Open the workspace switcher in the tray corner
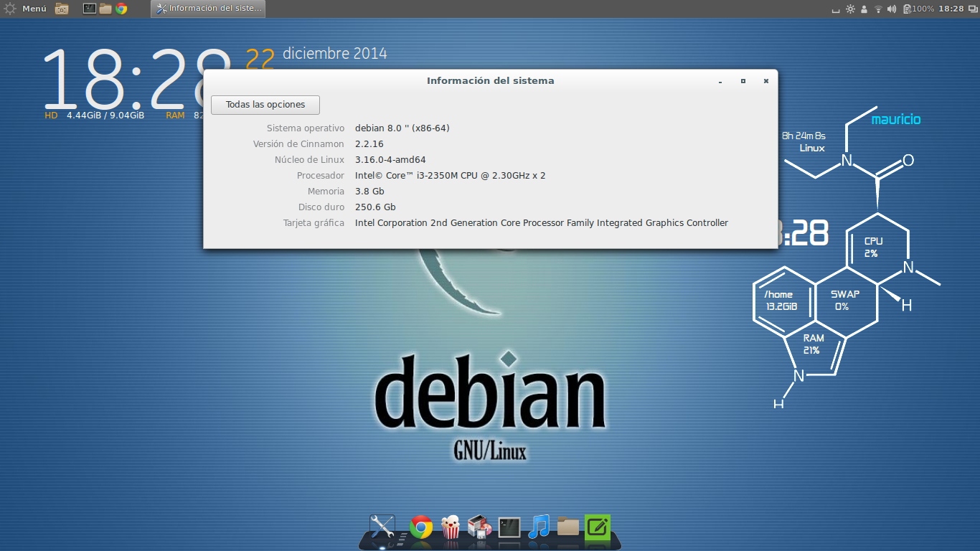This screenshot has width=980, height=551. click(971, 9)
